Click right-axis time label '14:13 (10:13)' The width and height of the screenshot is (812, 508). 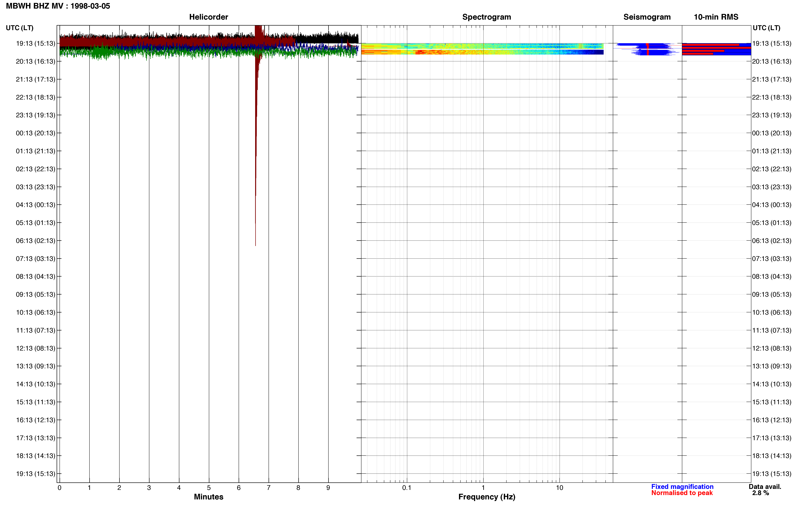tap(772, 384)
